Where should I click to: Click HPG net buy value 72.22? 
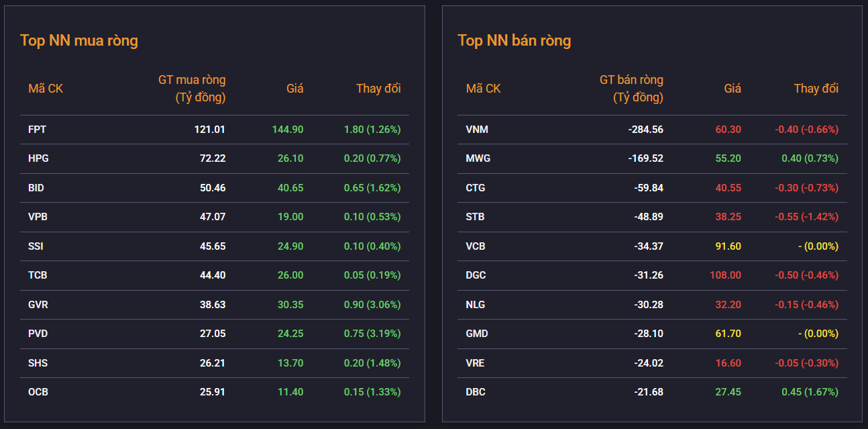[213, 158]
